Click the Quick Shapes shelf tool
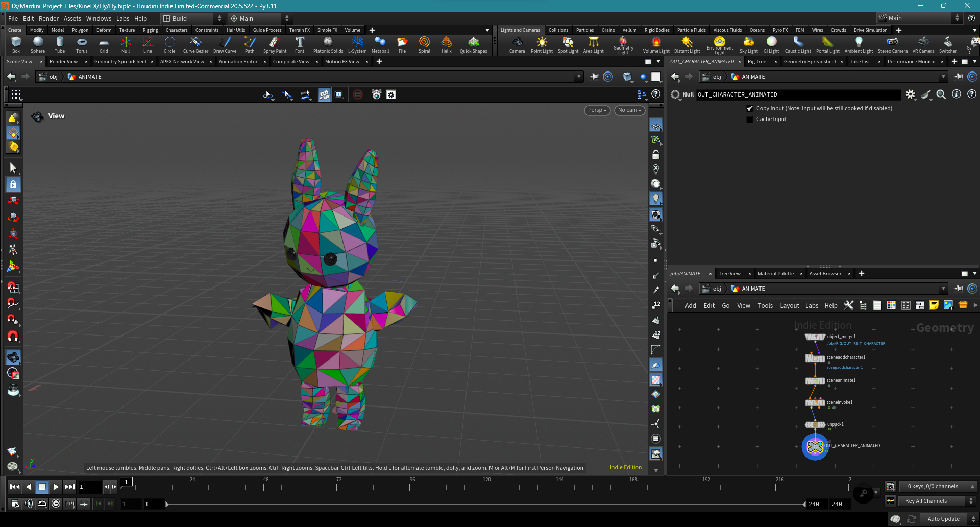Image resolution: width=980 pixels, height=527 pixels. pos(473,45)
